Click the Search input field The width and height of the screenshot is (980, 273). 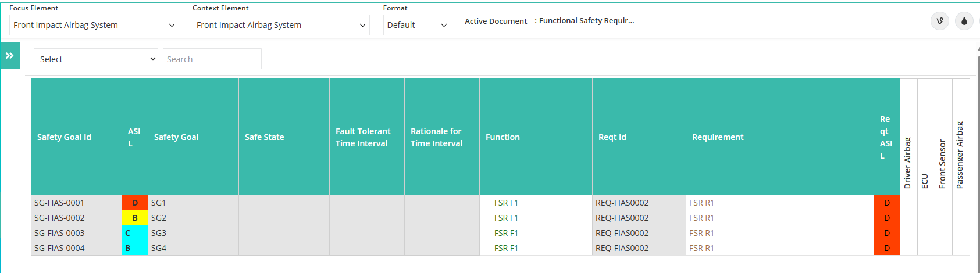[212, 59]
